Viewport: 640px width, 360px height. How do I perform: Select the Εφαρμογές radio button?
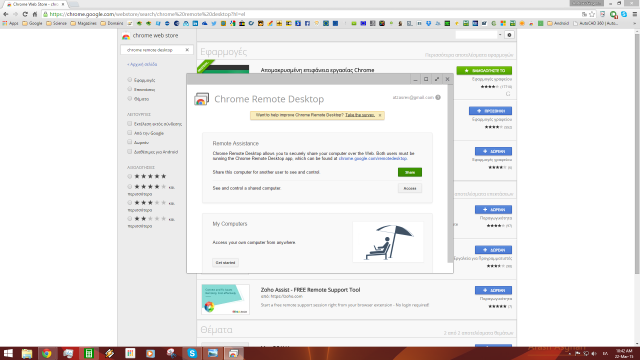[130, 80]
